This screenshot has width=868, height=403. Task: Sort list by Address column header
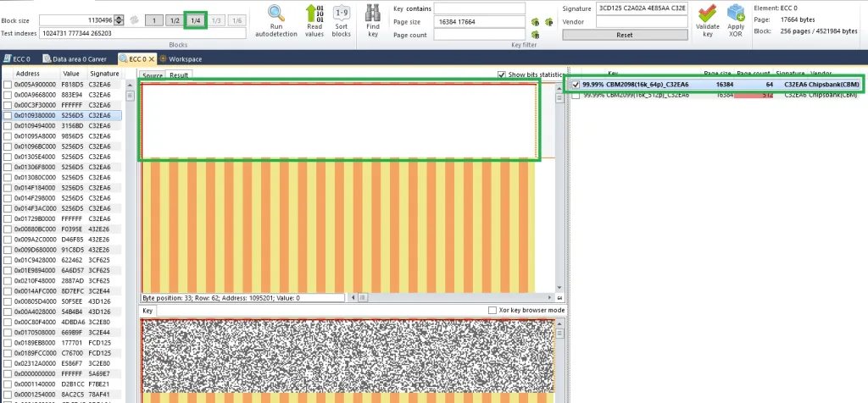click(x=28, y=74)
